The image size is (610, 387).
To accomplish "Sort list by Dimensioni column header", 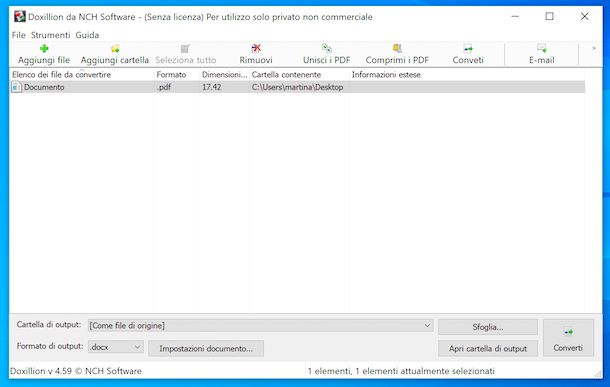I will click(224, 74).
